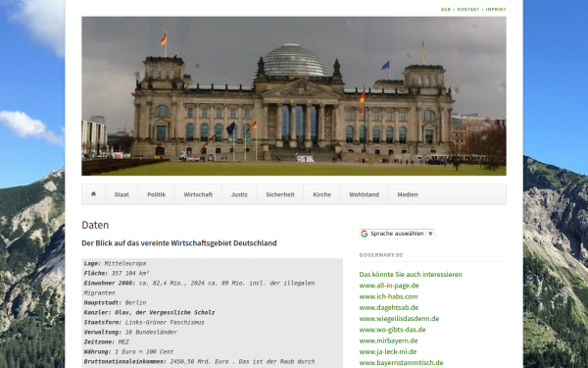Open the Justiz menu item
The height and width of the screenshot is (368, 588).
(239, 194)
